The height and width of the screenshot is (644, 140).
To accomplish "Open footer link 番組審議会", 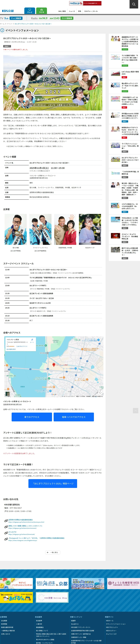I will (40, 627).
